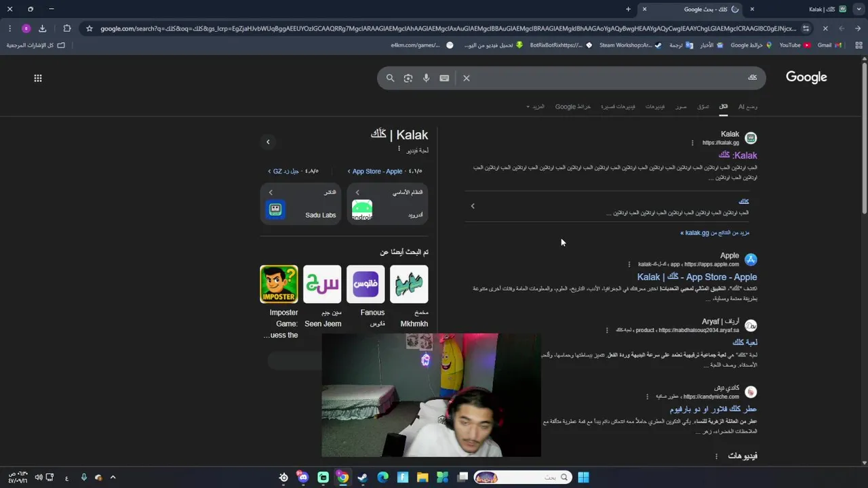The image size is (868, 488).
Task: Open all bookmarks folder (كل الإشارات المرجعية)
Action: pyautogui.click(x=35, y=45)
